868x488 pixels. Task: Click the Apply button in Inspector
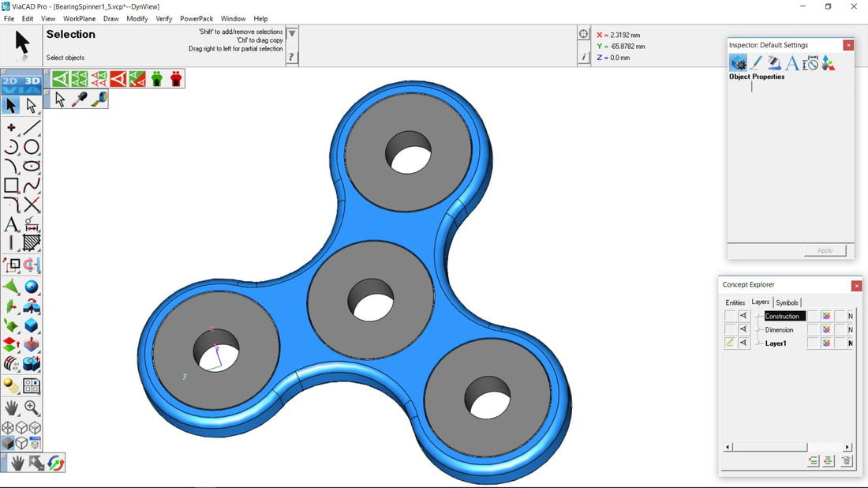click(825, 250)
